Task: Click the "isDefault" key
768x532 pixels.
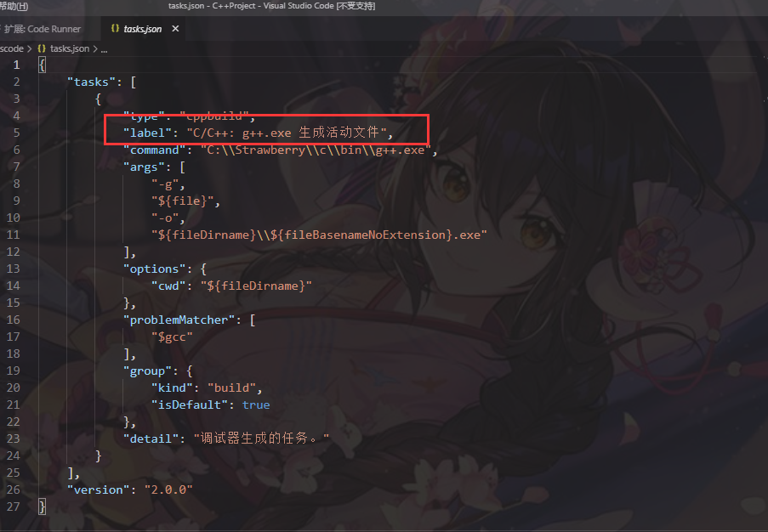Action: click(190, 405)
